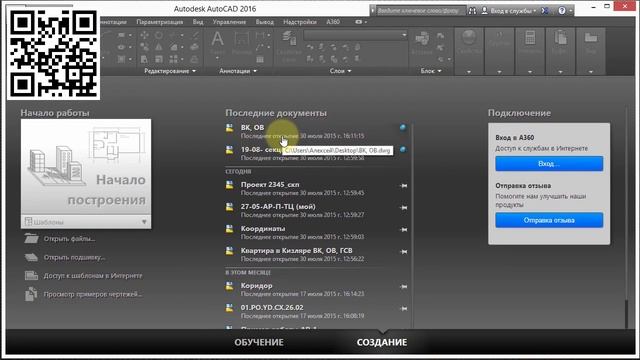Switch to the Вид ribbon tab
Viewport: 640px width, 360px height.
click(198, 22)
